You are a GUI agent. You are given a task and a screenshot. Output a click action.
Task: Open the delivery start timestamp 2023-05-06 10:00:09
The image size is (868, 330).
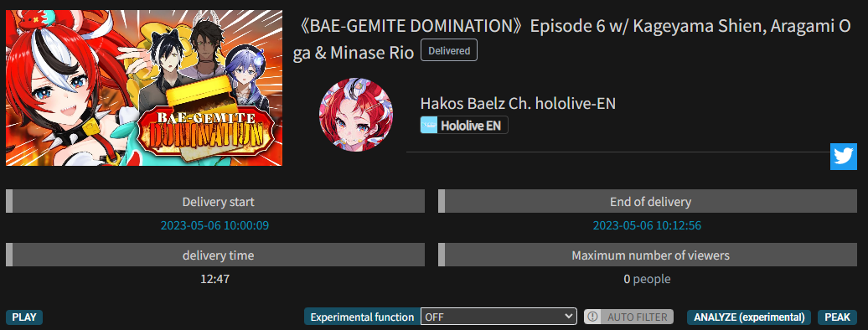214,225
